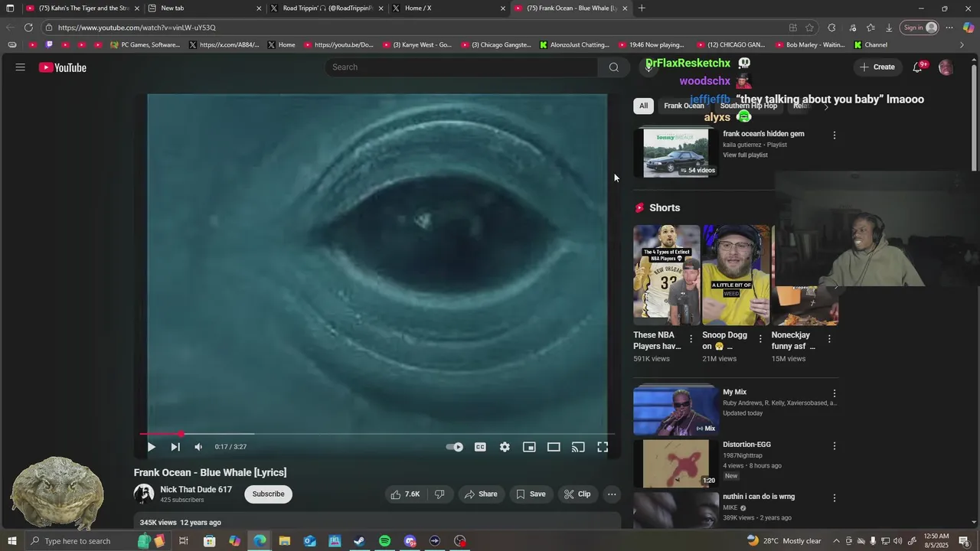Open AlonzoJust Chatting bookmark
The height and width of the screenshot is (551, 980).
[x=574, y=45]
